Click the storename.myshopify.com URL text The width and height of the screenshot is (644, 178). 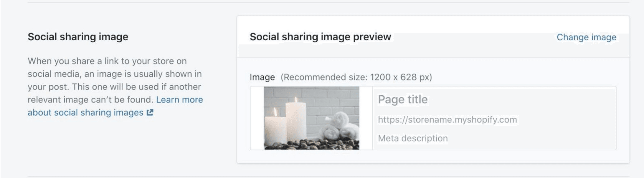click(447, 119)
